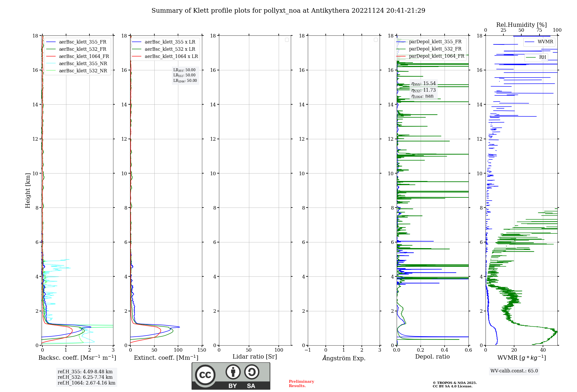Image resolution: width=577 pixels, height=392 pixels.
Task: Click ref.H_355: 4.49-8.48 km text
Action: pos(85,372)
